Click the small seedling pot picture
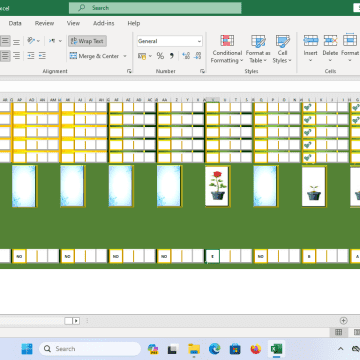This screenshot has width=360, height=360. tap(314, 187)
